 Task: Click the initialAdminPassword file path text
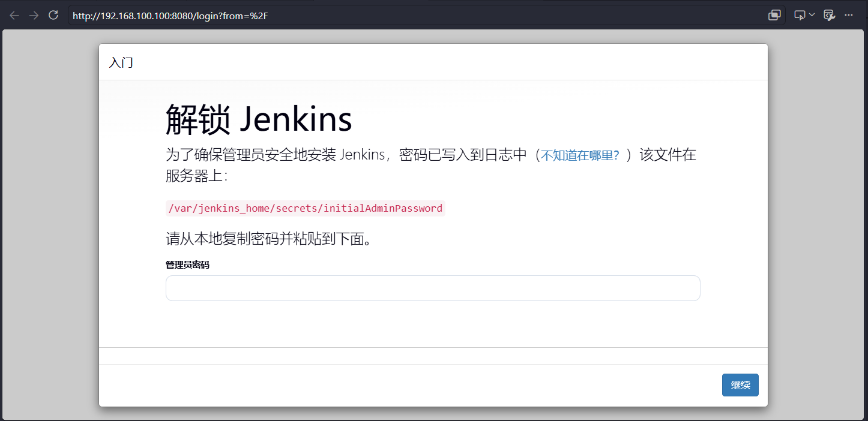306,208
